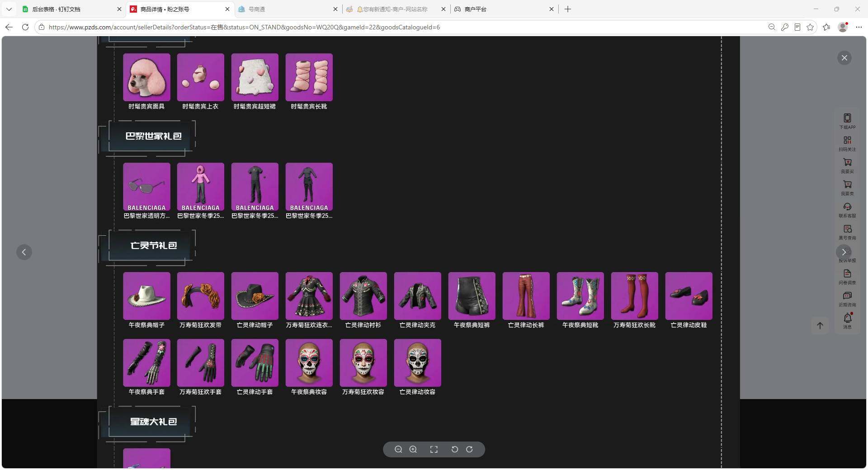Show previous image with left arrow

(24, 252)
